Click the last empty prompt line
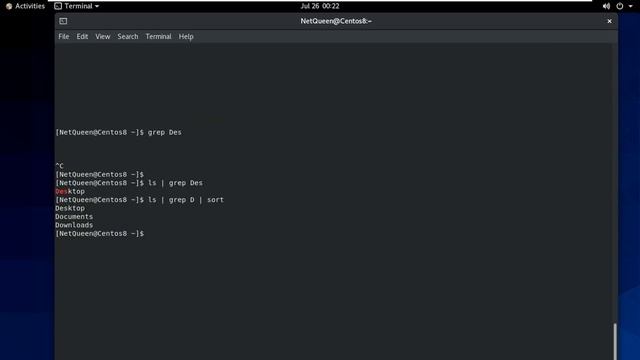 pyautogui.click(x=100, y=233)
